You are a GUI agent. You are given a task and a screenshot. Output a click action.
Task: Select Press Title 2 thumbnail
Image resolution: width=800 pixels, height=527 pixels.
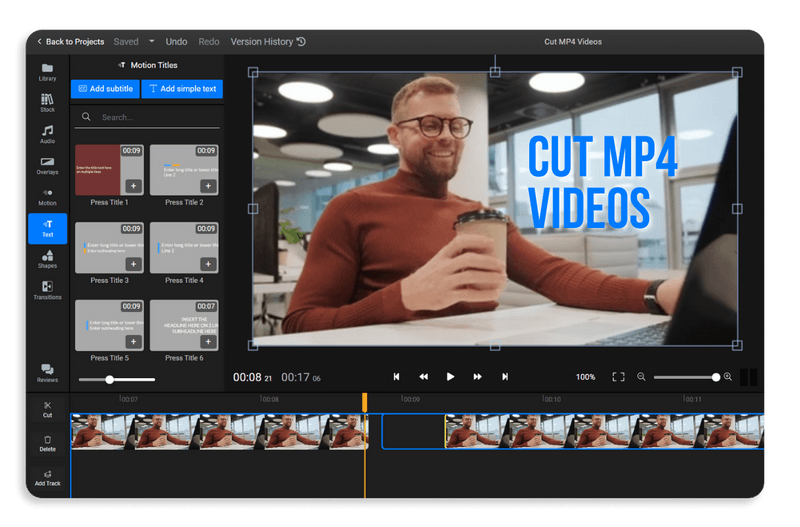pos(184,170)
